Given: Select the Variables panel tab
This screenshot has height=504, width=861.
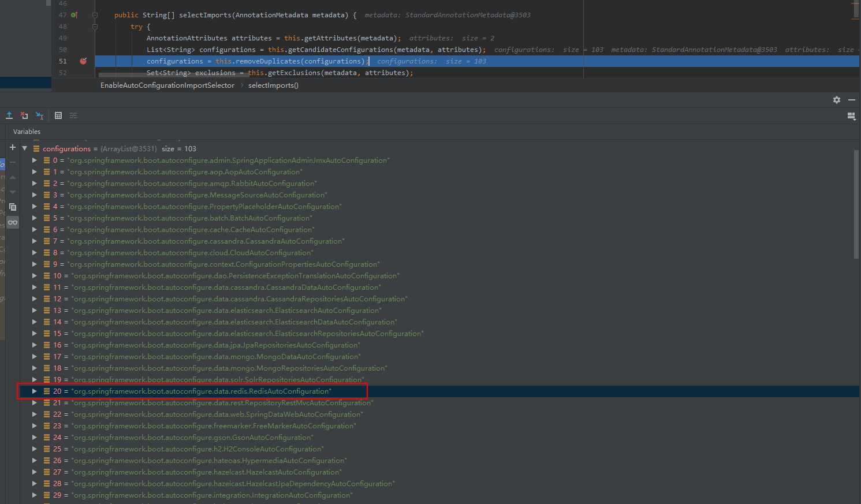Looking at the screenshot, I should pyautogui.click(x=27, y=132).
